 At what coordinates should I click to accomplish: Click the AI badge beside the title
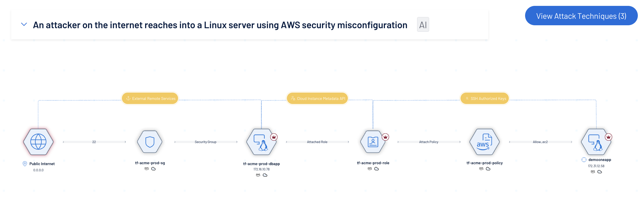click(423, 25)
